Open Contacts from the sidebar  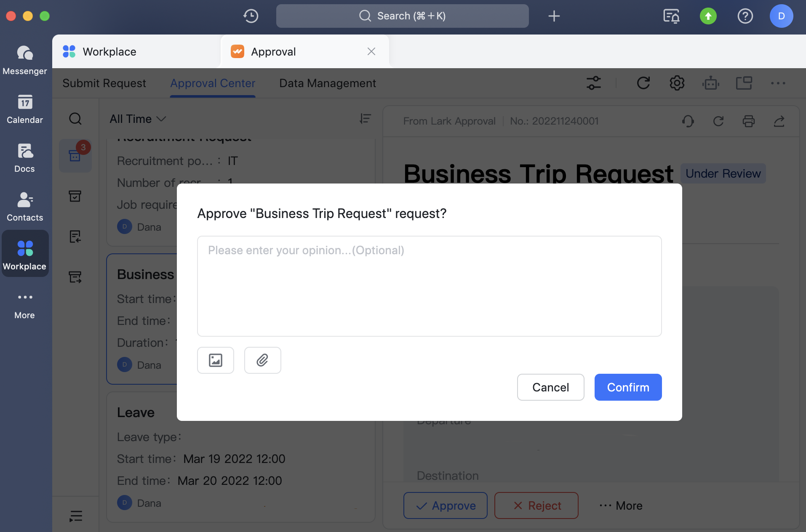point(25,206)
